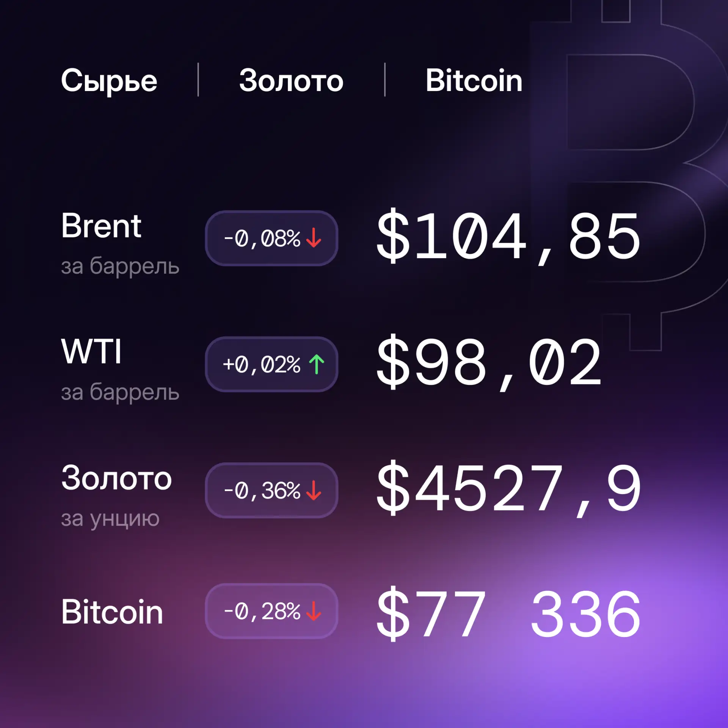Screen dimensions: 728x728
Task: Click the red down arrow in the gold badge
Action: (x=314, y=490)
